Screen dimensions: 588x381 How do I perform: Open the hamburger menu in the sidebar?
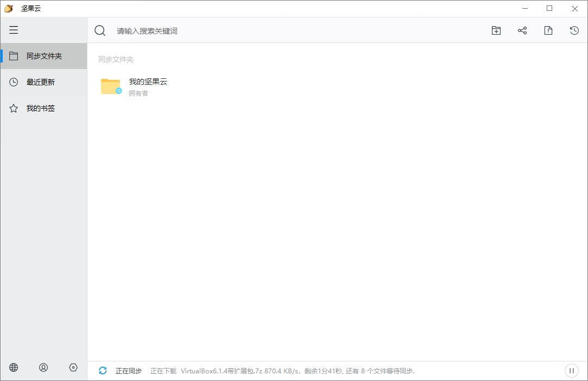click(x=14, y=30)
